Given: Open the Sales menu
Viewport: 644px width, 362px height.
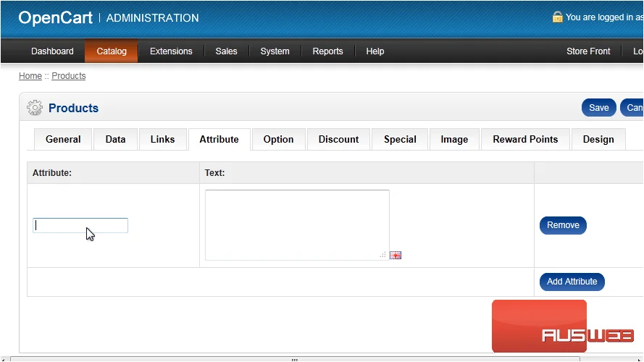Looking at the screenshot, I should point(226,51).
